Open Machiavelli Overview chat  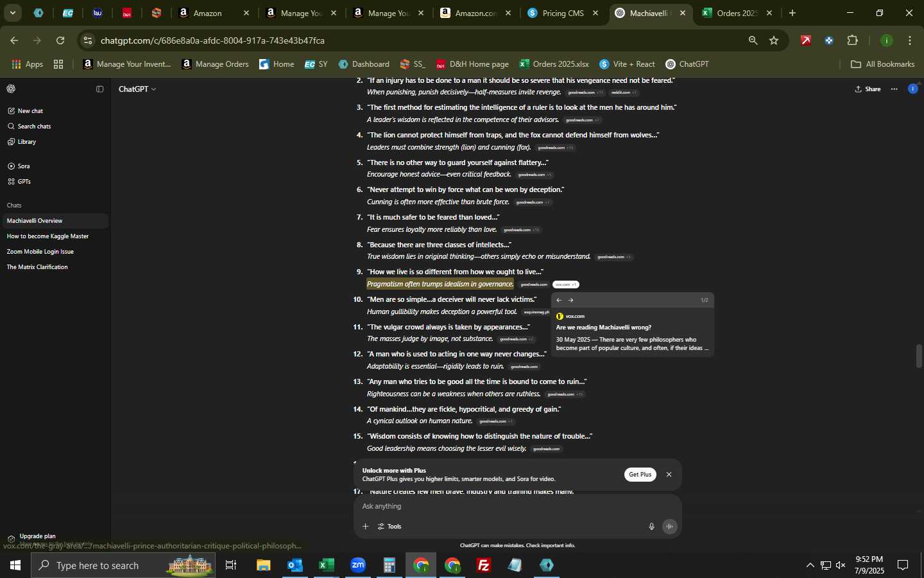coord(55,221)
